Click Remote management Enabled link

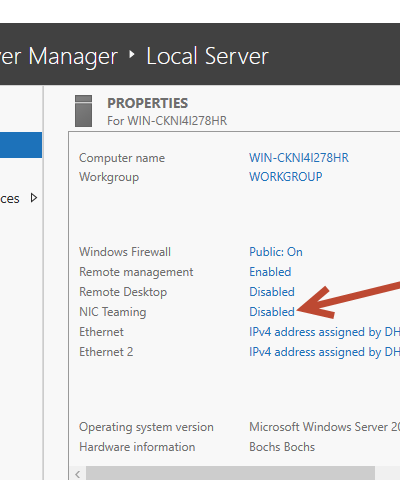270,272
